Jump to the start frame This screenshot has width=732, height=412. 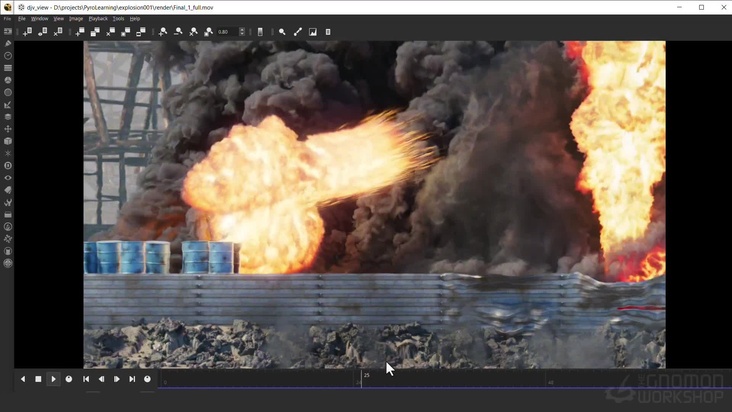[x=86, y=379]
